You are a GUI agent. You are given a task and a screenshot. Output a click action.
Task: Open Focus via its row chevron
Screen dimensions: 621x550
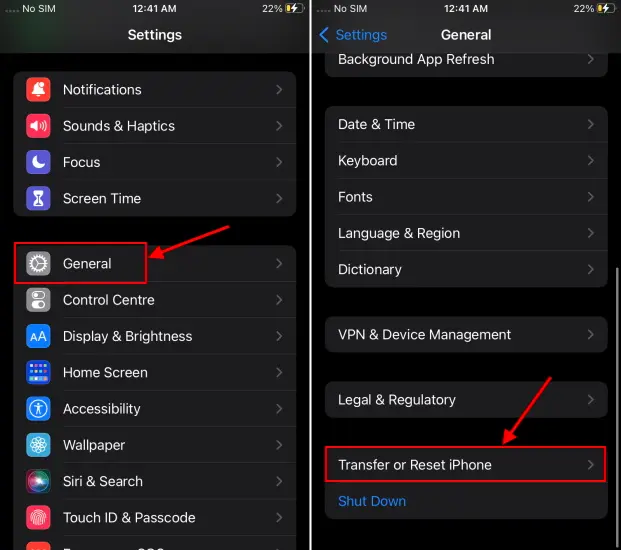tap(279, 162)
